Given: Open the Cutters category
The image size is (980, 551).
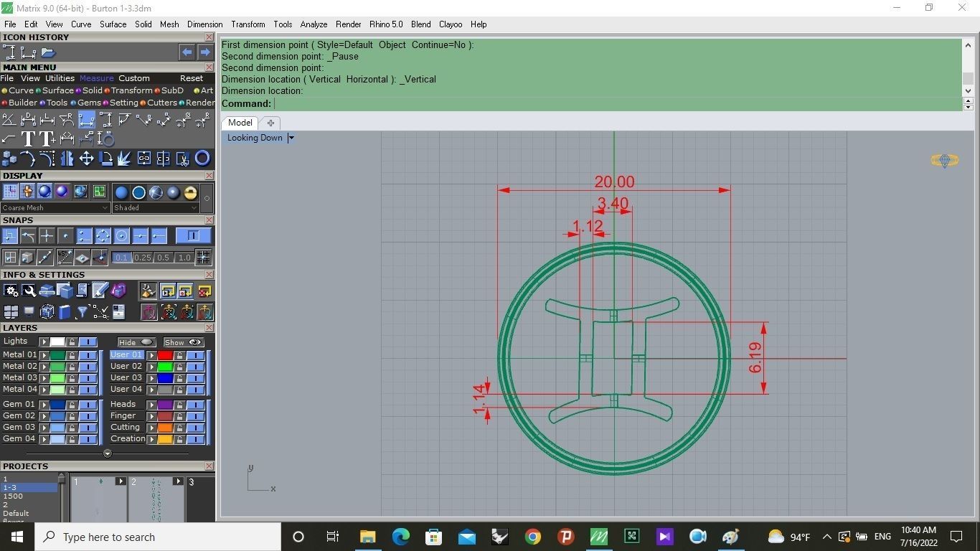Looking at the screenshot, I should 162,103.
